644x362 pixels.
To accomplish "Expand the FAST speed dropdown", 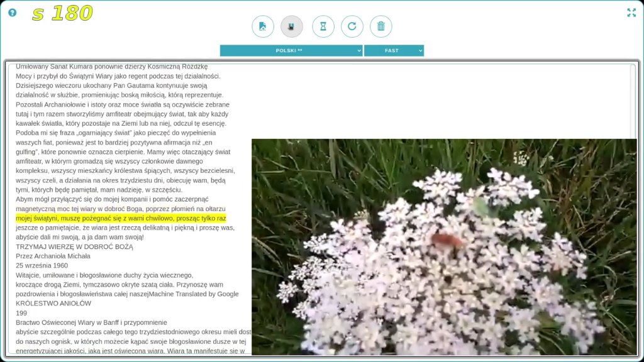I will 394,50.
